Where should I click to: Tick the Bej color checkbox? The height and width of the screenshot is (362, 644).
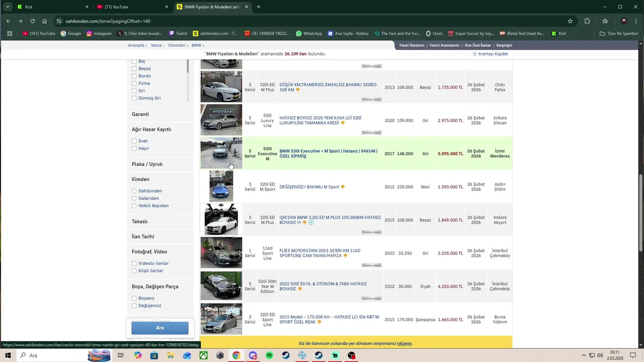[x=134, y=61]
